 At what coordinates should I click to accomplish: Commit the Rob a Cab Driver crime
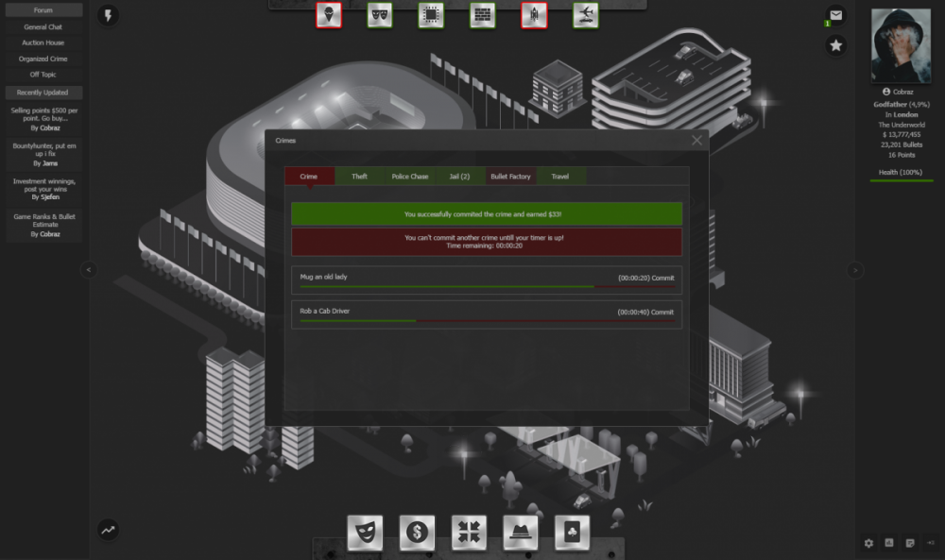pos(662,312)
